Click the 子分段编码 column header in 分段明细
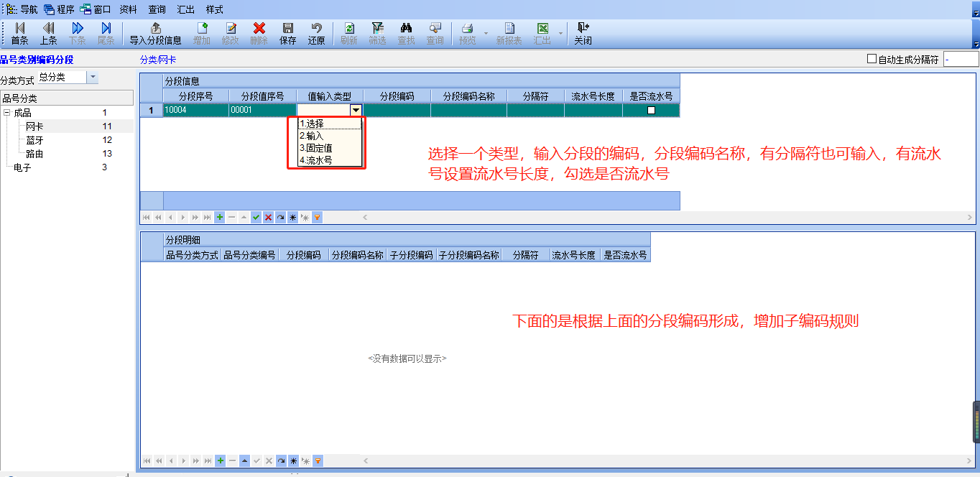This screenshot has width=980, height=477. coord(412,255)
